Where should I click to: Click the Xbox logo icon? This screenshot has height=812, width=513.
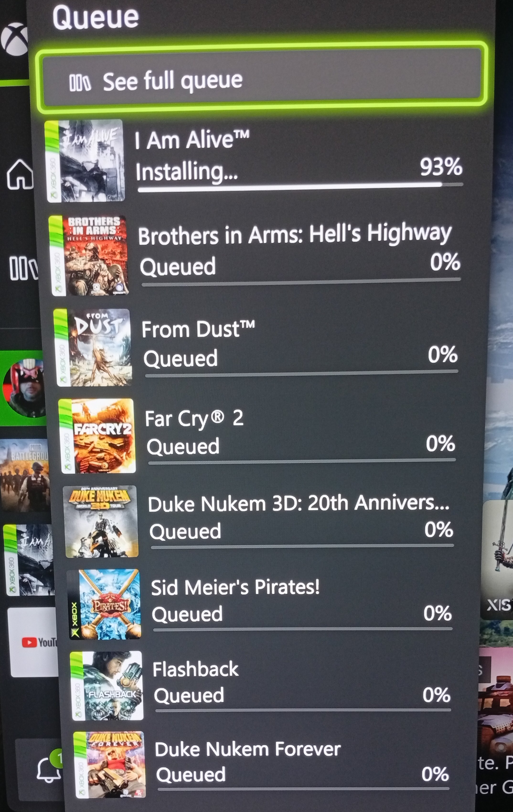tap(14, 39)
